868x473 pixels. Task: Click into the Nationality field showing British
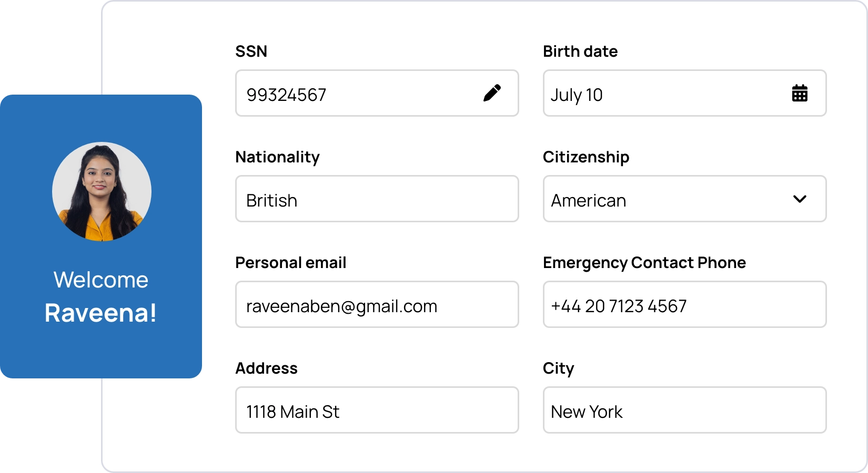click(x=377, y=199)
